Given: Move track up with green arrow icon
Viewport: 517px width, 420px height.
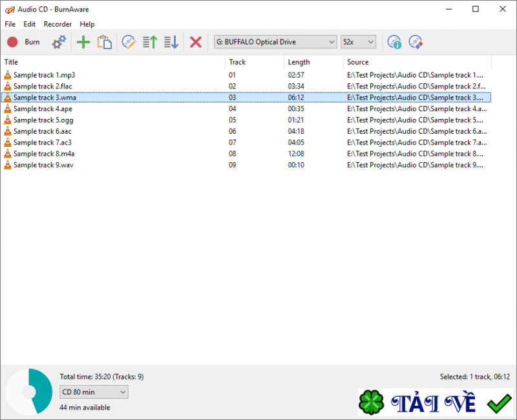Looking at the screenshot, I should click(x=150, y=42).
